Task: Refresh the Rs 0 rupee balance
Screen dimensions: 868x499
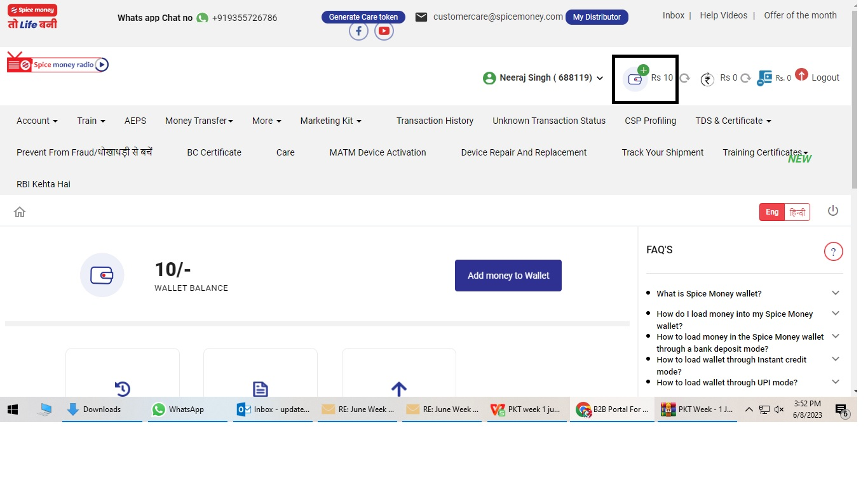Action: (x=745, y=79)
